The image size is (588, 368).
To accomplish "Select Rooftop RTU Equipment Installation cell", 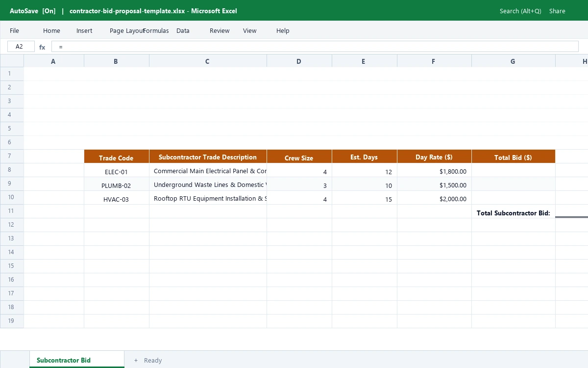I will [x=208, y=198].
